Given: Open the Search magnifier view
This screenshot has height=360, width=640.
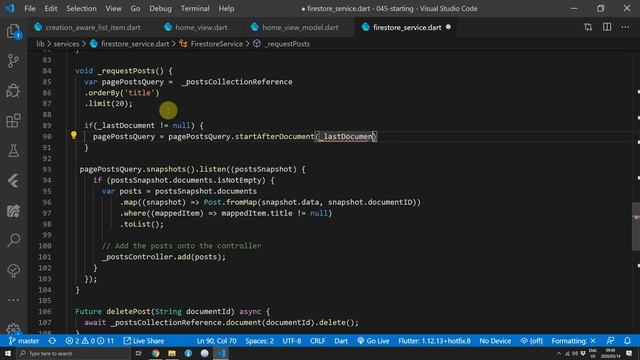Looking at the screenshot, I should tap(13, 240).
